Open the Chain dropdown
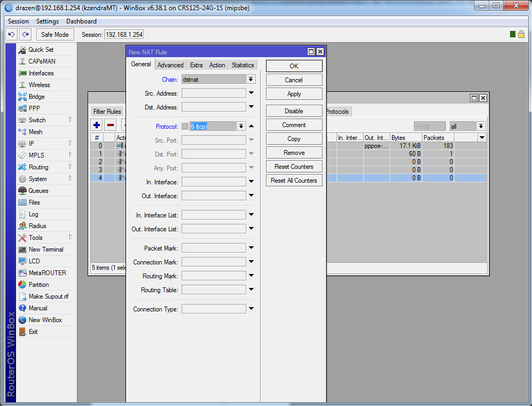 (251, 79)
